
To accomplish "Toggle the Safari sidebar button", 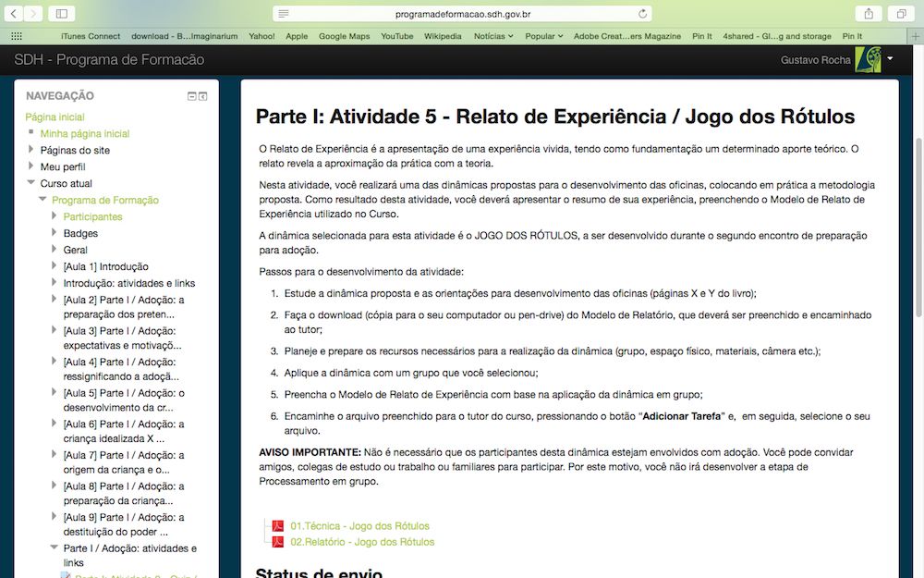I will 61,14.
